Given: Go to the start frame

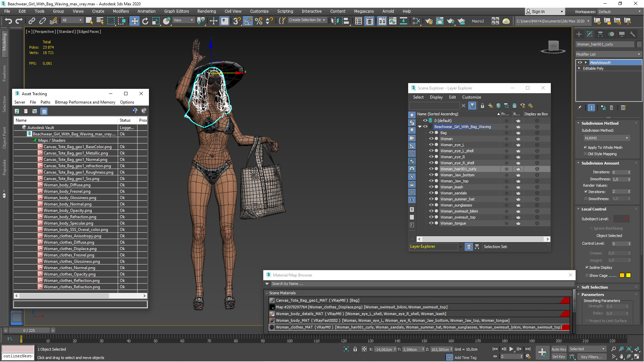Looking at the screenshot, I should 495,349.
